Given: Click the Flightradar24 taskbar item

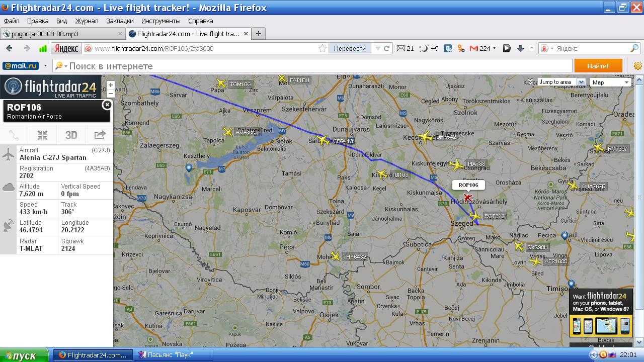Looking at the screenshot, I should [93, 355].
